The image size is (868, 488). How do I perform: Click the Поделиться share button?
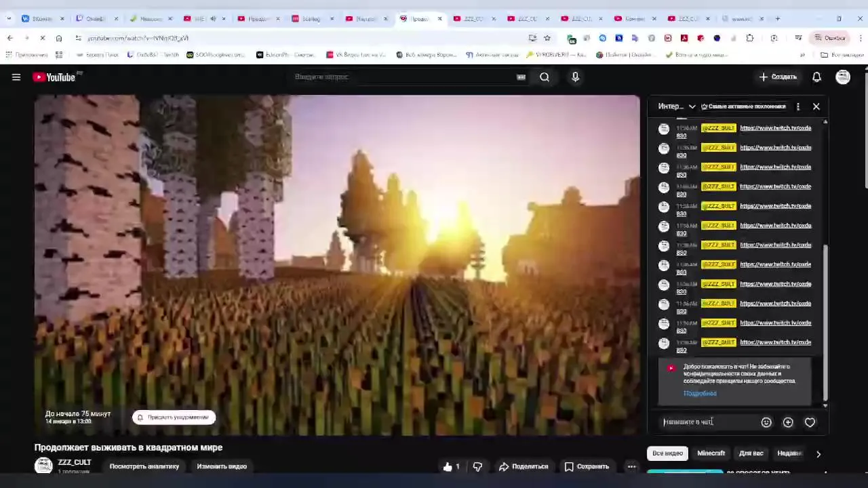click(524, 466)
